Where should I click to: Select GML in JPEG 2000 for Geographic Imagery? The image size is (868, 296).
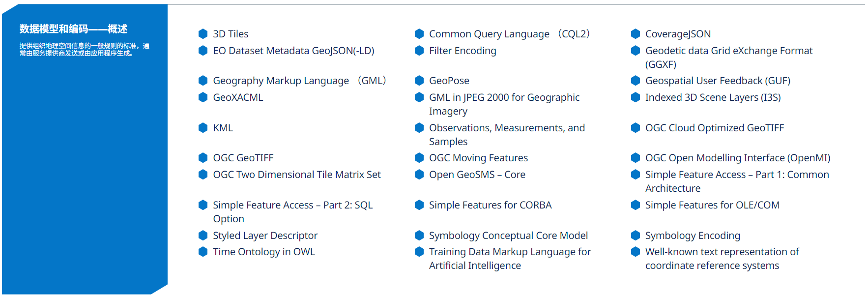click(504, 104)
